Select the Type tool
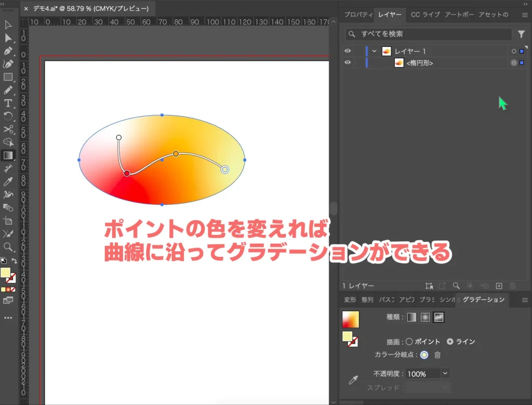The image size is (532, 405). pyautogui.click(x=7, y=101)
